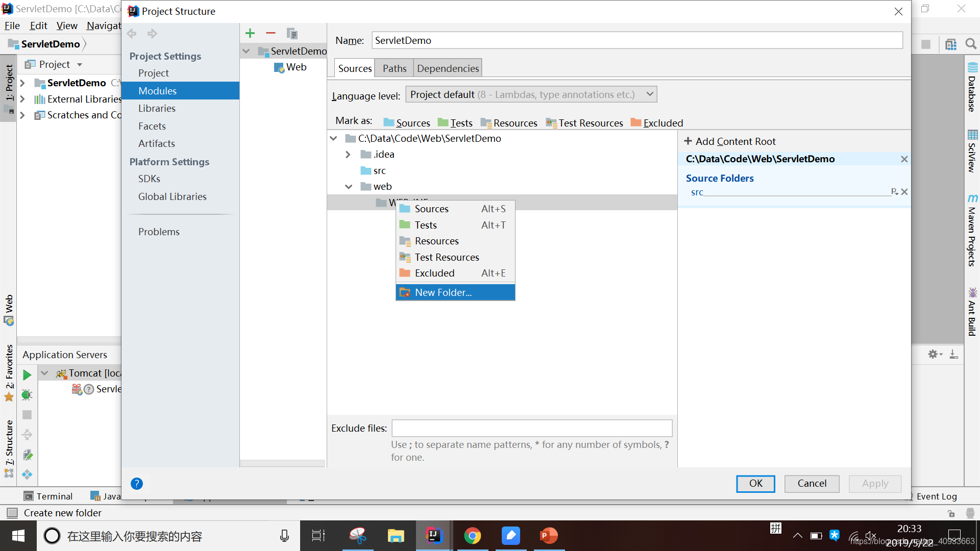Click the module Name input field
This screenshot has height=551, width=980.
(637, 40)
